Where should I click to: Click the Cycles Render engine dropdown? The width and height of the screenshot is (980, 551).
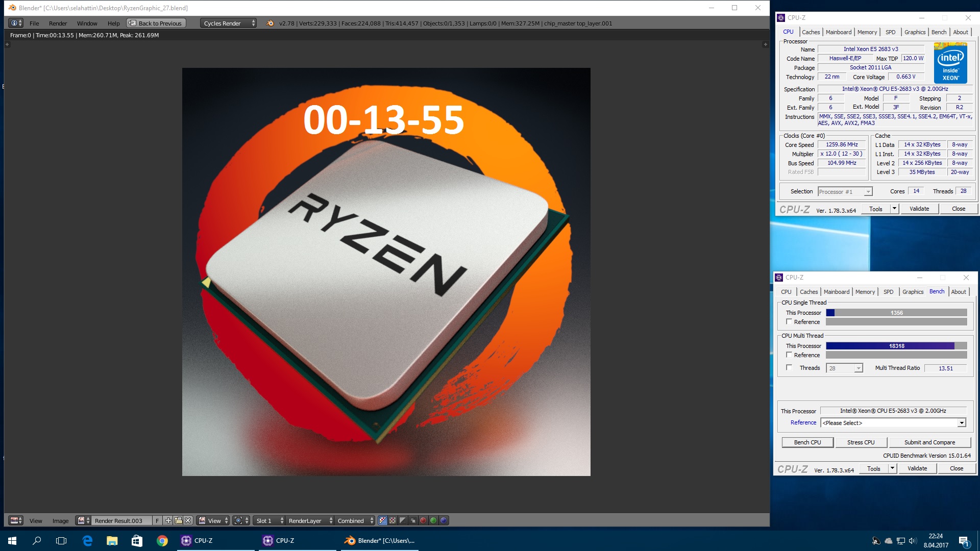point(227,22)
